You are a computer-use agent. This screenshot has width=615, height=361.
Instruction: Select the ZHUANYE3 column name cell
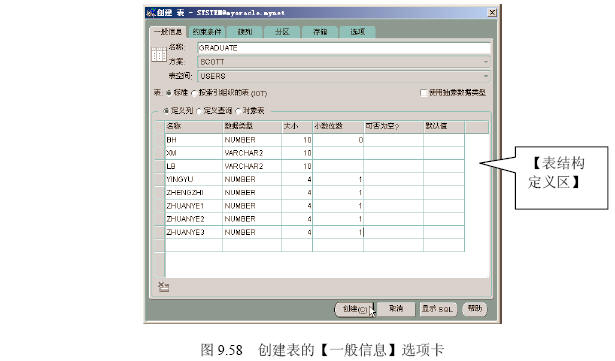tap(194, 232)
